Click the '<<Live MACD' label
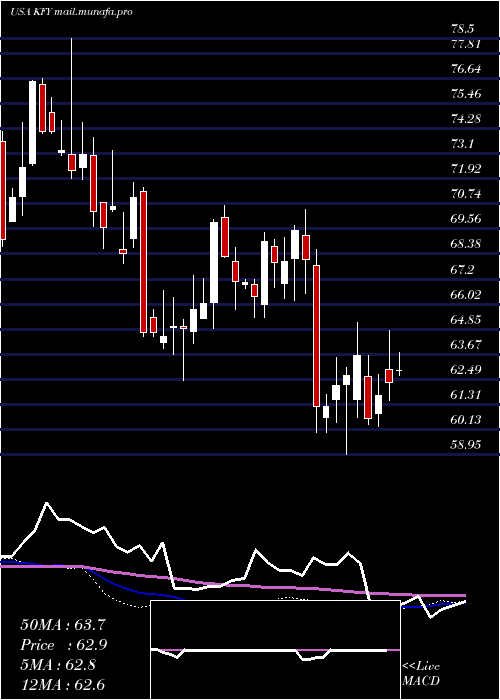500x700 pixels. (x=421, y=674)
